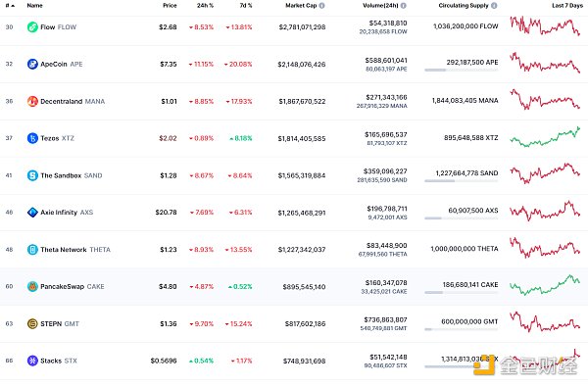Open the Volume(24h) info tooltip icon

404,6
